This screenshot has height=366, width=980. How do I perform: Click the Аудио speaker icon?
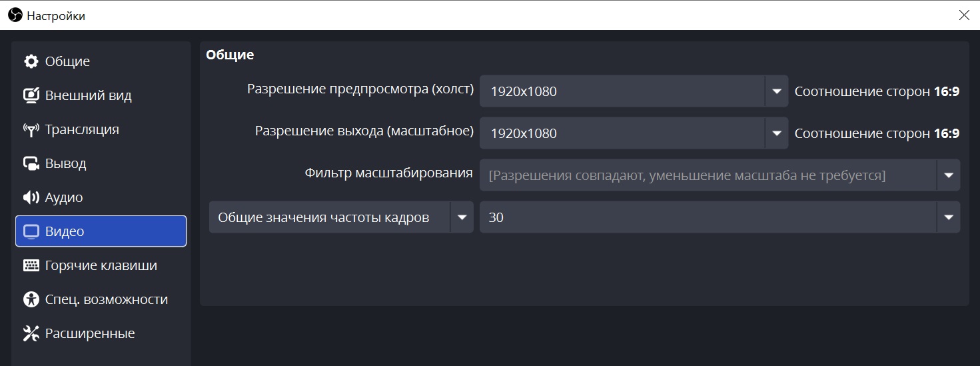(31, 197)
